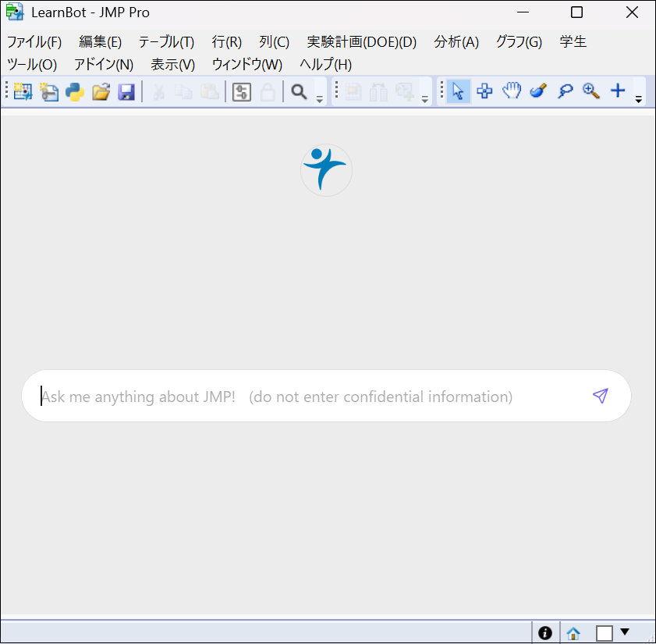Click the Home window icon in status bar
Viewport: 656px width, 644px height.
pos(573,633)
